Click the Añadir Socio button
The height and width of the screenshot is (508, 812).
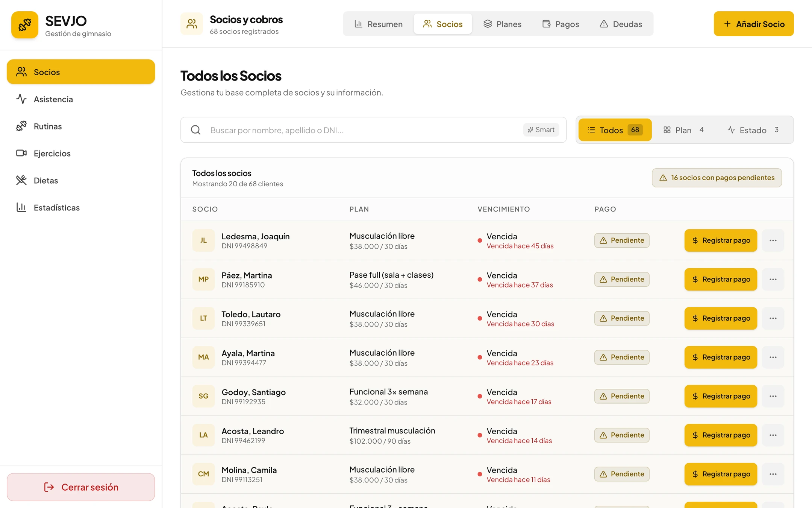tap(754, 24)
